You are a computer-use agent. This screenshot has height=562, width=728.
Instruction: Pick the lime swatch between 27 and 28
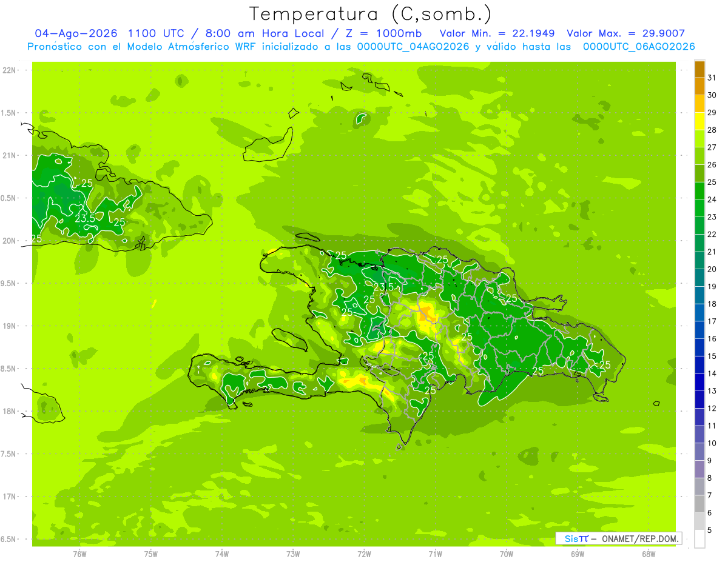click(x=699, y=139)
